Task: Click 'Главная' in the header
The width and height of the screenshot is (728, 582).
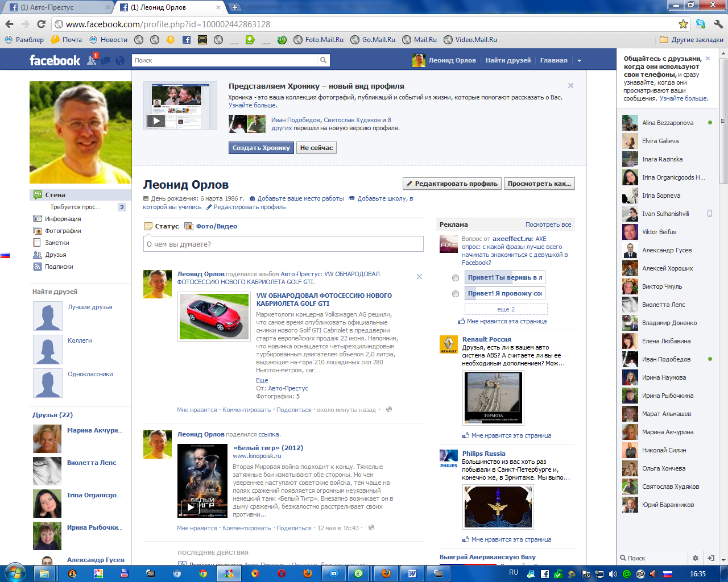Action: 553,60
